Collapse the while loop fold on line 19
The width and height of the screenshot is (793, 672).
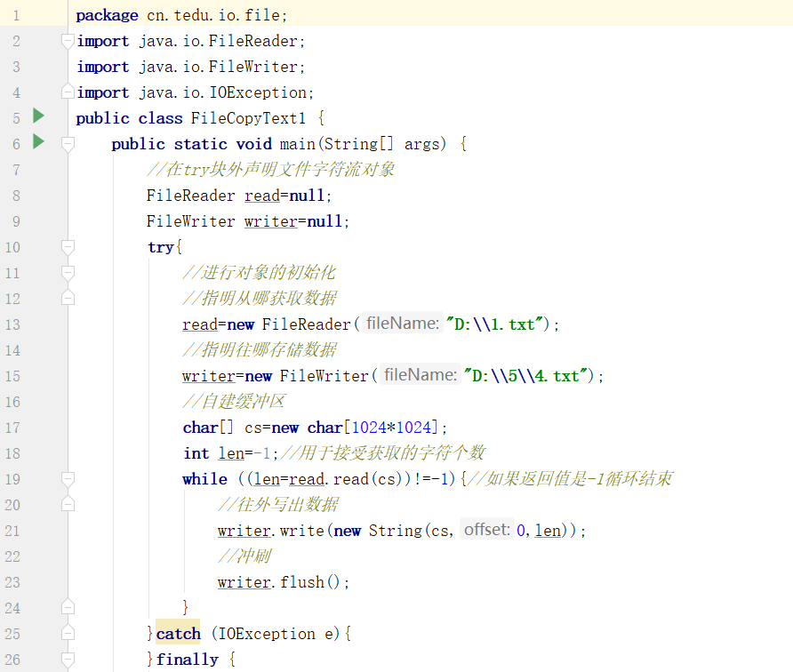[x=68, y=479]
